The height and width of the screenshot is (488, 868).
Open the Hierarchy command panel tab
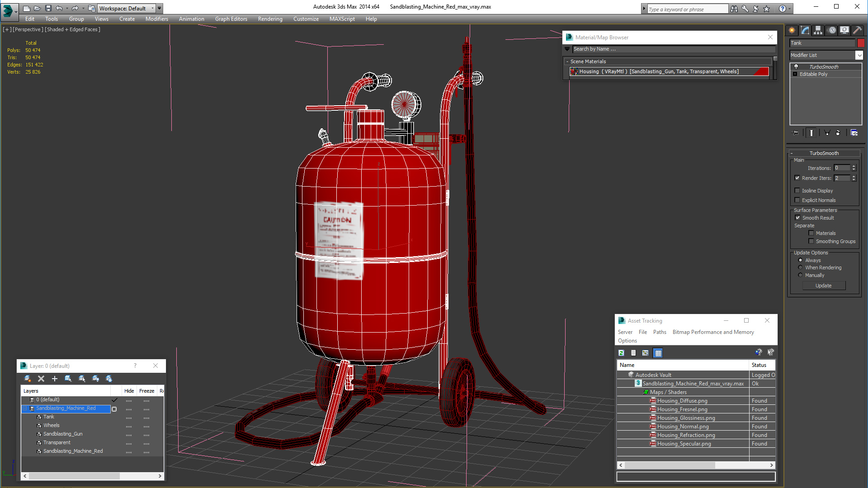(818, 30)
